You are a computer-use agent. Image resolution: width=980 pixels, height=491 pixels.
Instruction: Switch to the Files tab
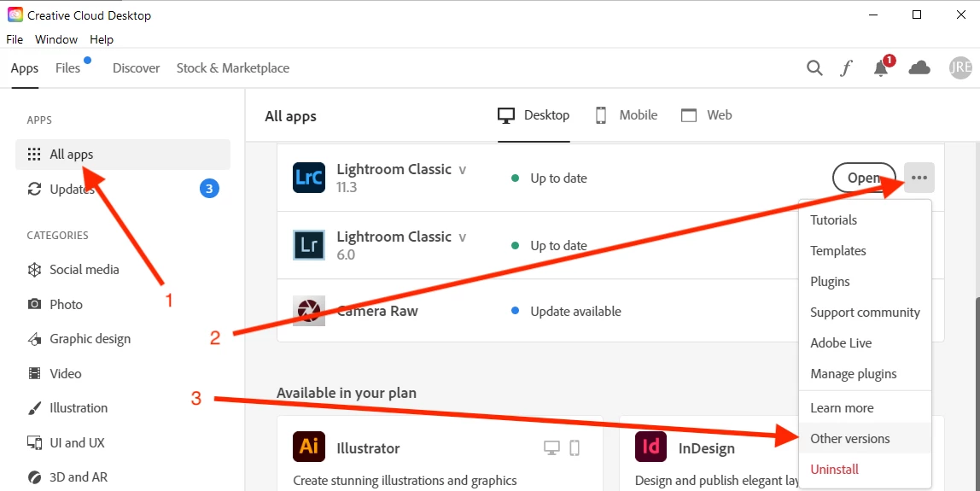click(x=67, y=68)
